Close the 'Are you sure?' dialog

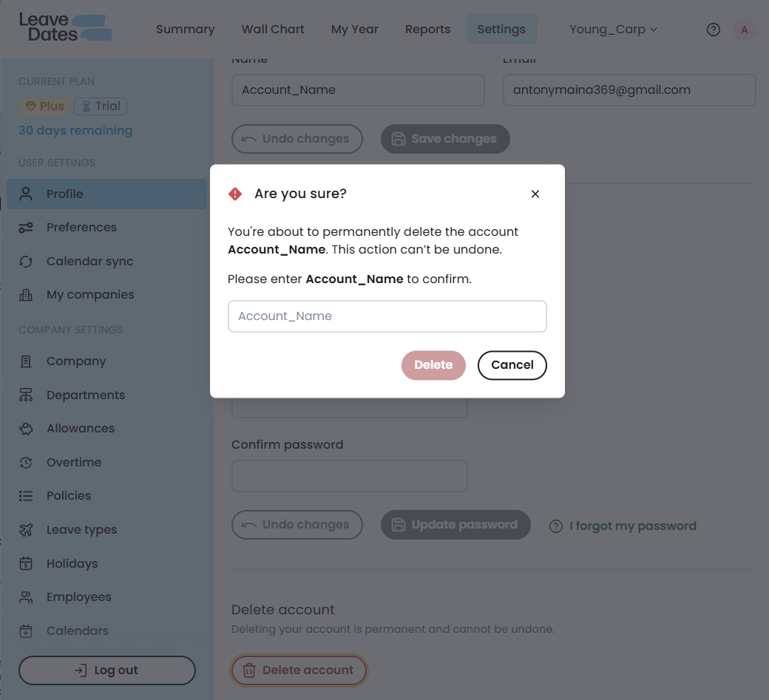pos(535,194)
